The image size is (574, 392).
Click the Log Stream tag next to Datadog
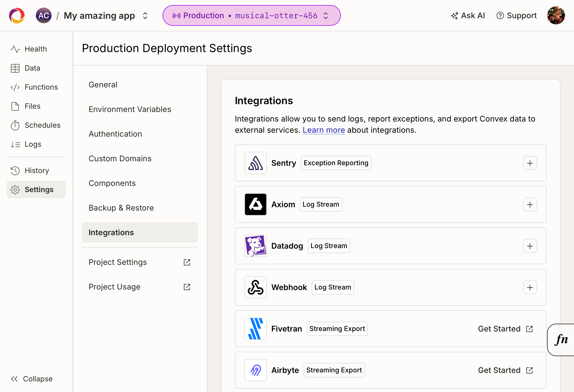(x=329, y=246)
